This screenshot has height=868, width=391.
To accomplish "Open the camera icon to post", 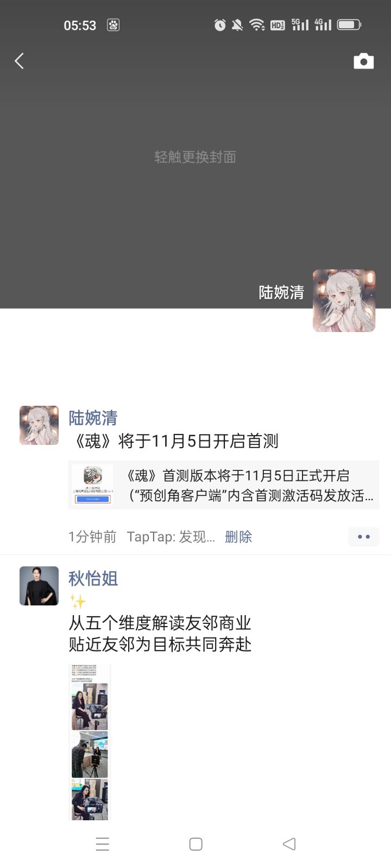I will tap(363, 61).
